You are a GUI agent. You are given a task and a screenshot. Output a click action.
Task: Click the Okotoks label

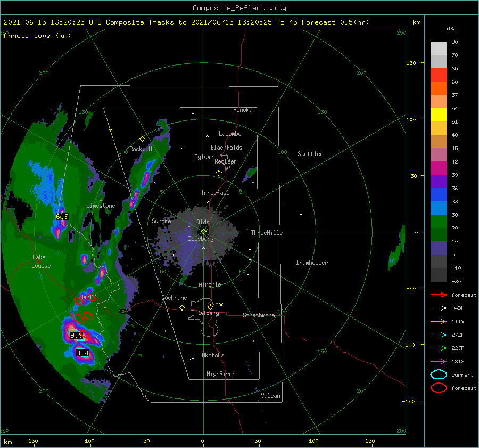pyautogui.click(x=213, y=355)
